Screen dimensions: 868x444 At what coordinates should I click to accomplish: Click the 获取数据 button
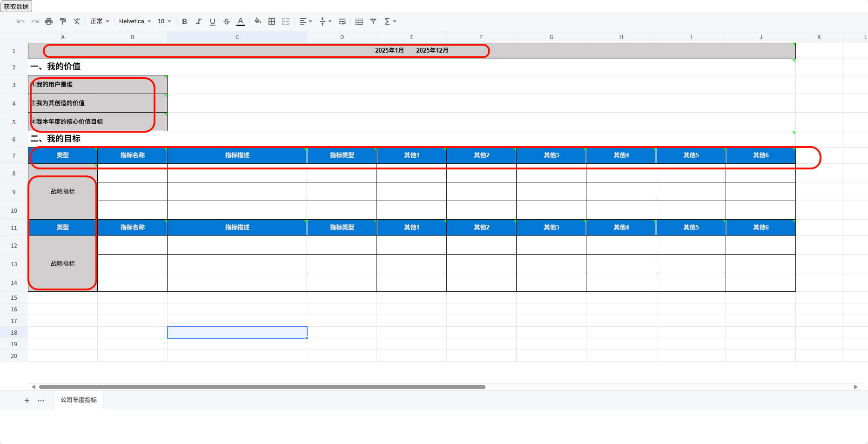click(x=17, y=7)
